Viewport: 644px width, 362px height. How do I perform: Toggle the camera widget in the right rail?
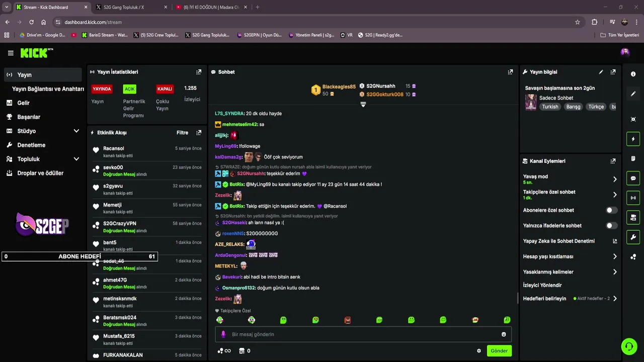[x=633, y=217]
